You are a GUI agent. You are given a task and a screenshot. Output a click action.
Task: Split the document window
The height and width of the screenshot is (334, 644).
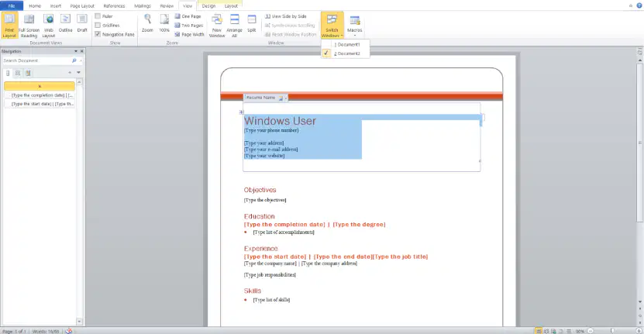[x=252, y=23]
